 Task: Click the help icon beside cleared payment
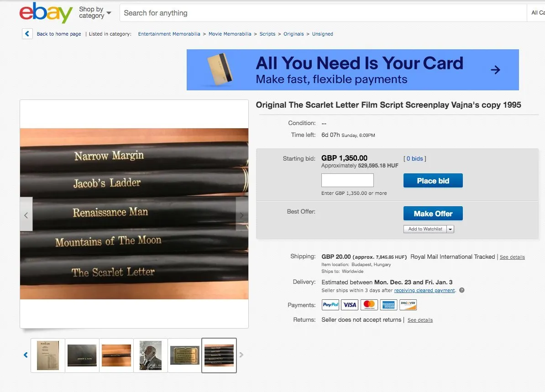[461, 290]
